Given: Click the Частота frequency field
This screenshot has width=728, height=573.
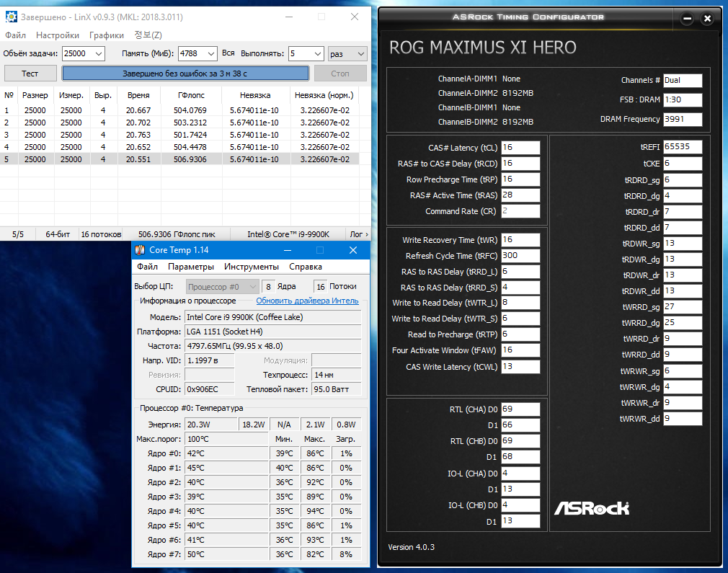Looking at the screenshot, I should point(273,346).
